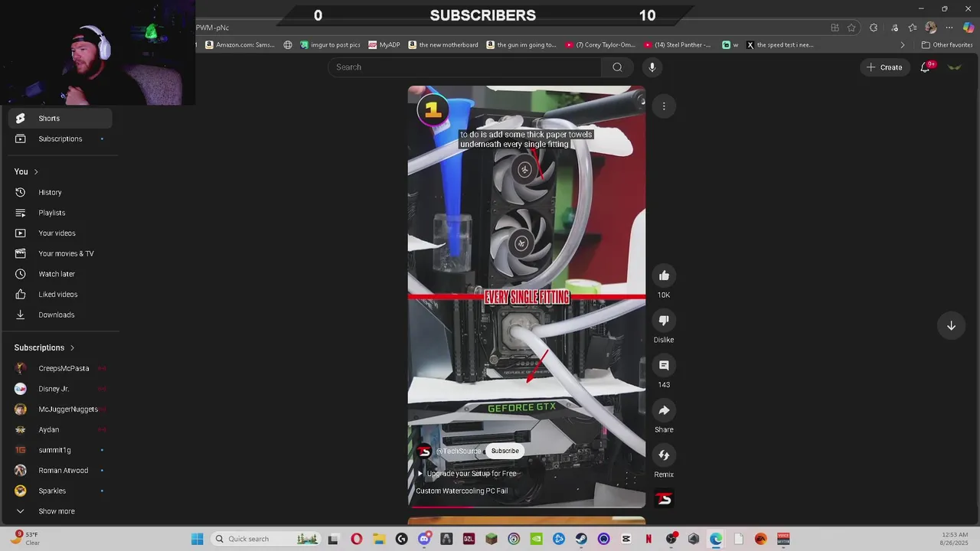980x551 pixels.
Task: Open Other favorites folder
Action: tap(947, 45)
